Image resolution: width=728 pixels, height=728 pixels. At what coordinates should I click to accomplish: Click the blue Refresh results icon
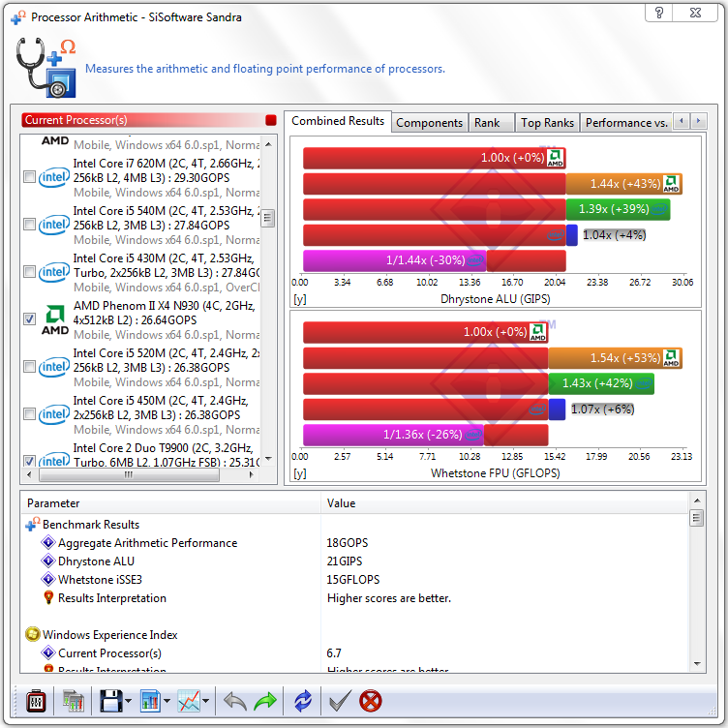coord(303,701)
